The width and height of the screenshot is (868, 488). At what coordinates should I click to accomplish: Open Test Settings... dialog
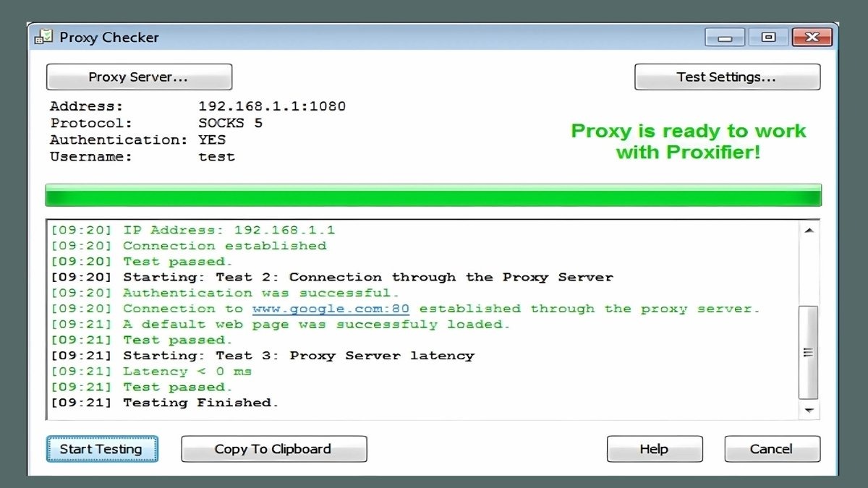(727, 77)
